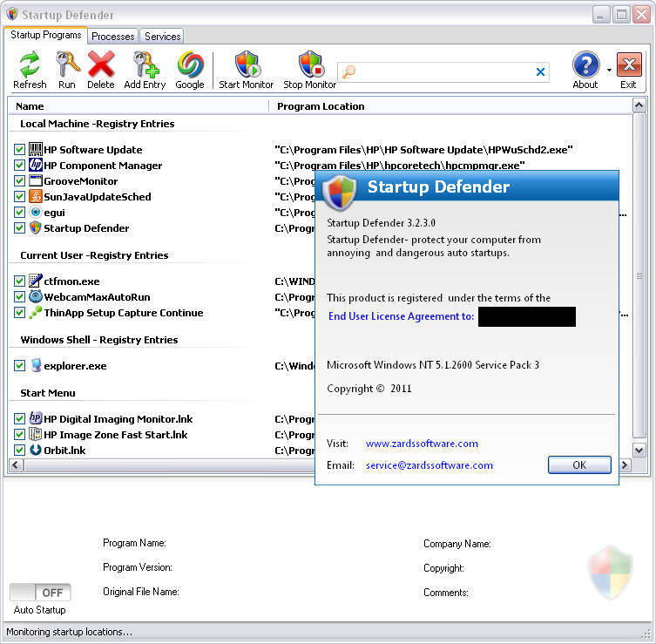Click the Program Location column header
The image size is (656, 644).
point(450,106)
